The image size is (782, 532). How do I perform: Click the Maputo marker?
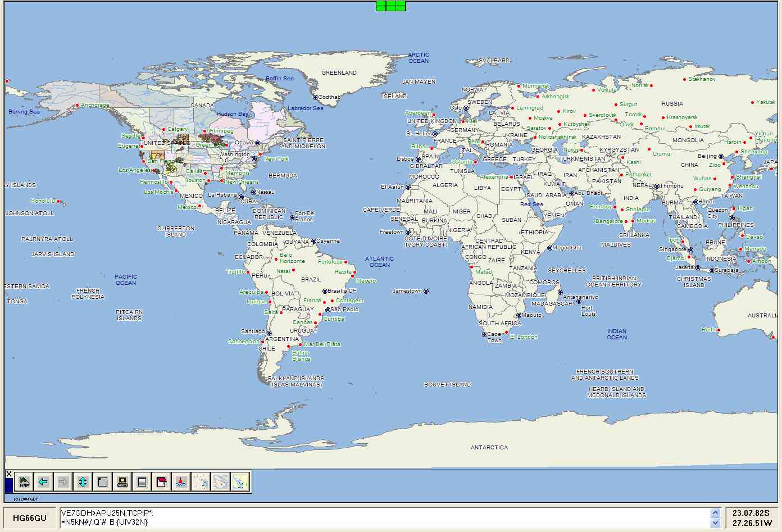[519, 315]
